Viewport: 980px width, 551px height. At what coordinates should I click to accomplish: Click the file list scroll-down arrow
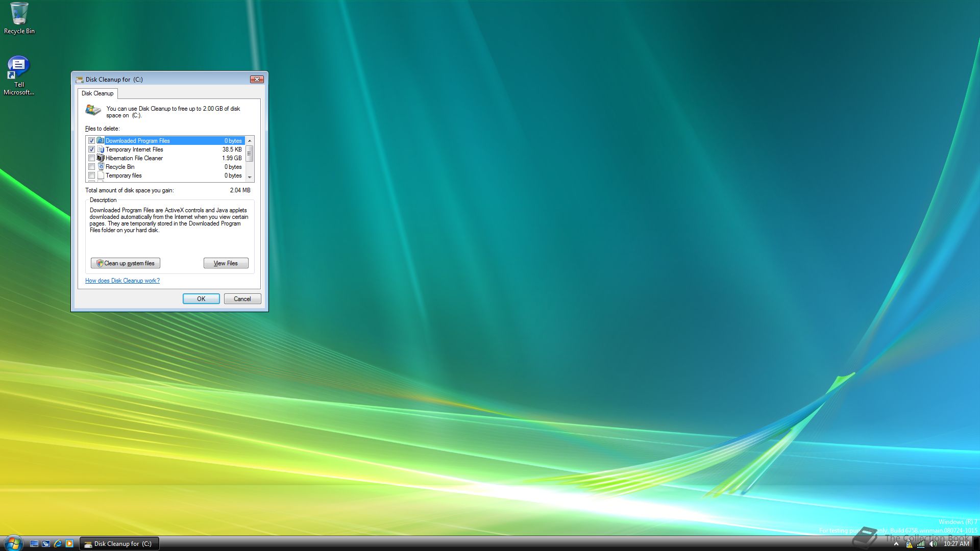point(250,177)
